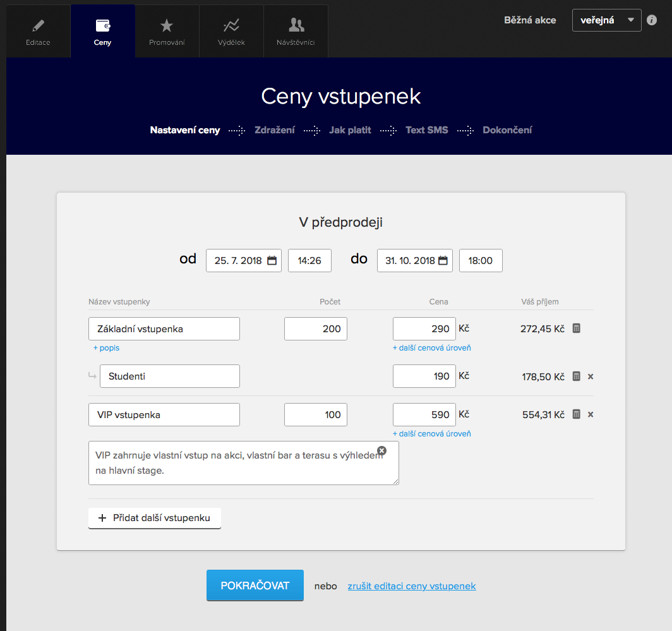The image size is (672, 631).
Task: Clear the VIP description text box
Action: pos(381,450)
